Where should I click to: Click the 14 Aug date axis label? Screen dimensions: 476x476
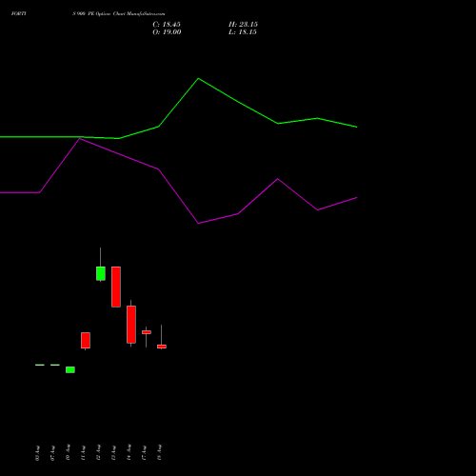tap(129, 452)
